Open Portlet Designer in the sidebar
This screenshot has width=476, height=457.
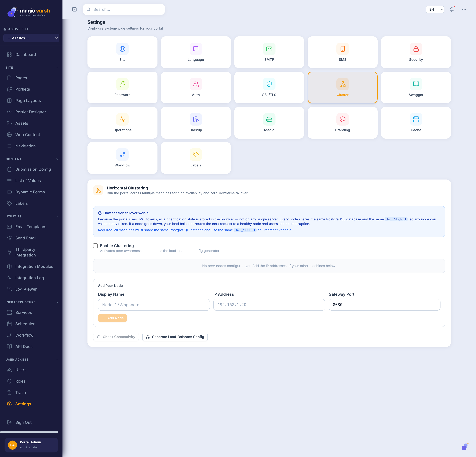click(31, 112)
